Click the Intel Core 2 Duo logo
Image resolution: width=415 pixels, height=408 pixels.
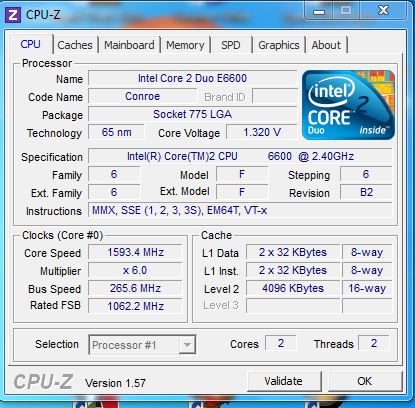[x=348, y=105]
